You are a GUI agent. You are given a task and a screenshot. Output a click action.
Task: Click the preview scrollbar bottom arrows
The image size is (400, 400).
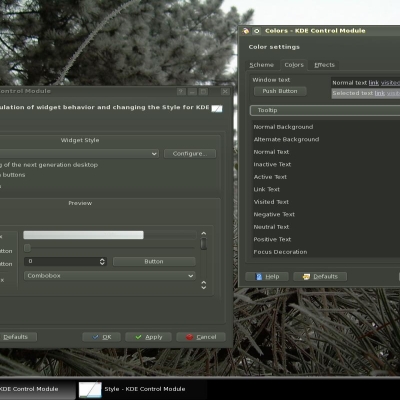(204, 285)
